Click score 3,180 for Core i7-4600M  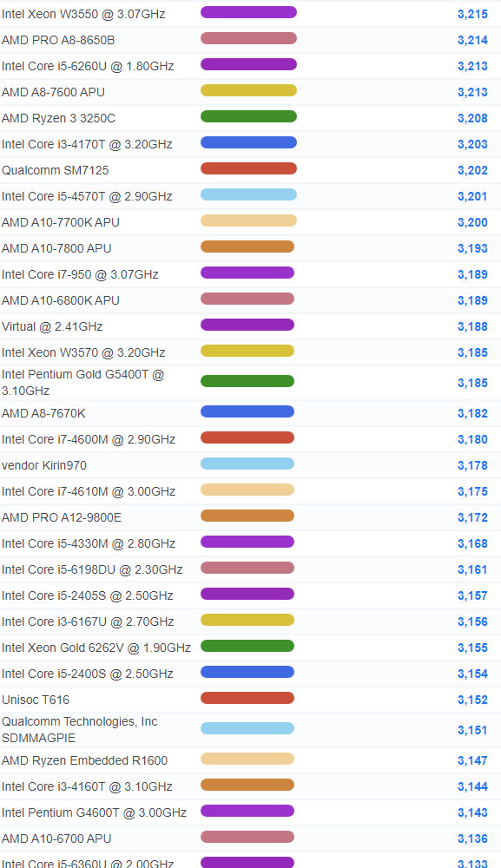[472, 439]
